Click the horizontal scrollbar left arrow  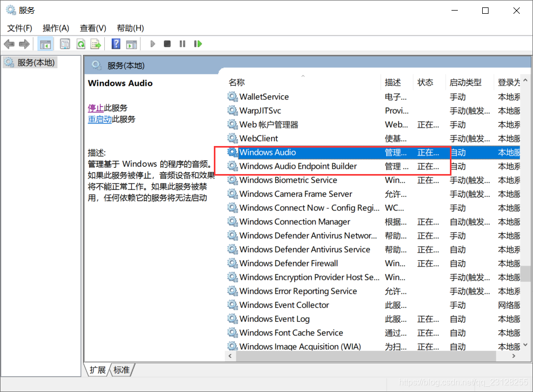click(x=230, y=356)
